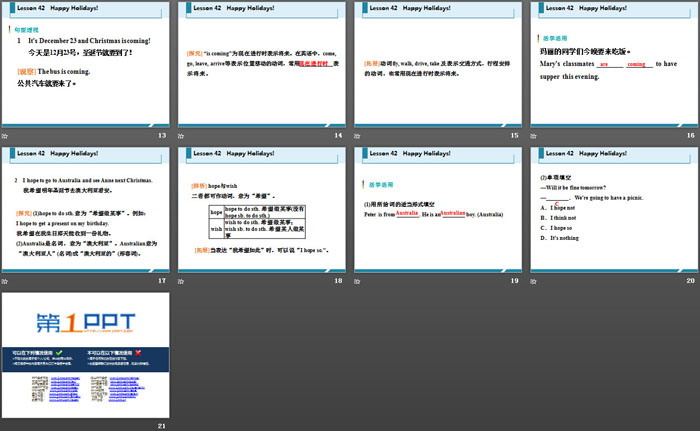
Task: Click slide number 19 label
Action: [x=514, y=280]
